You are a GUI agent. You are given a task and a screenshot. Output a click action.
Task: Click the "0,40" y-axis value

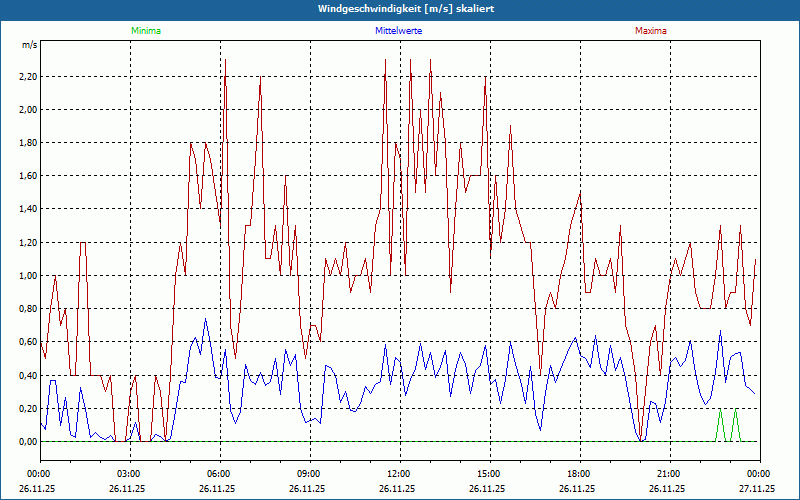(29, 376)
